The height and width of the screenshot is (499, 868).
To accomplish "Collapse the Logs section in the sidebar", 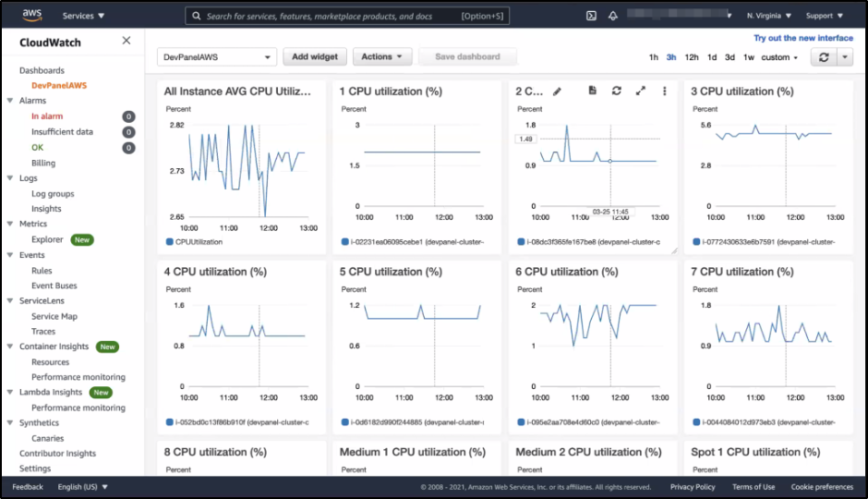I will [x=10, y=177].
